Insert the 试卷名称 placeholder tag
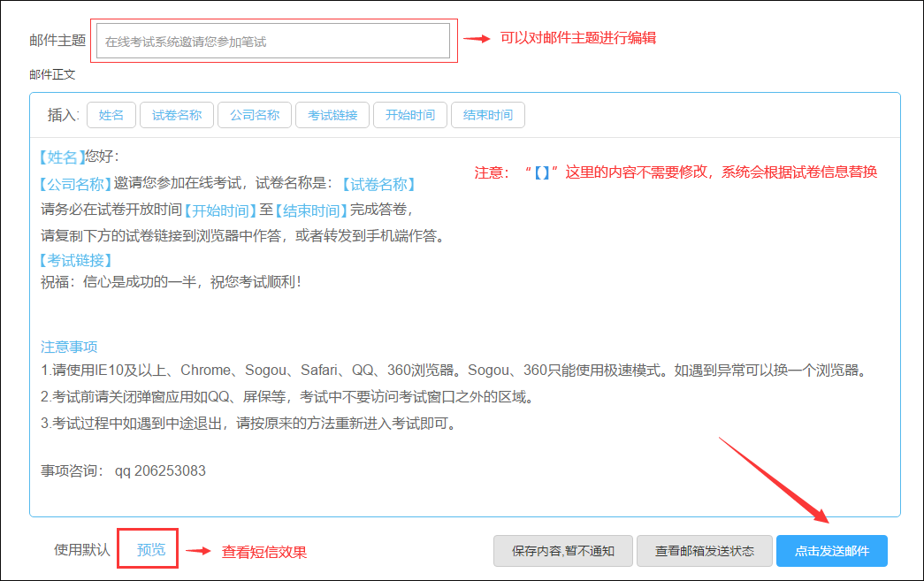Screen dimensions: 924x581 (177, 115)
